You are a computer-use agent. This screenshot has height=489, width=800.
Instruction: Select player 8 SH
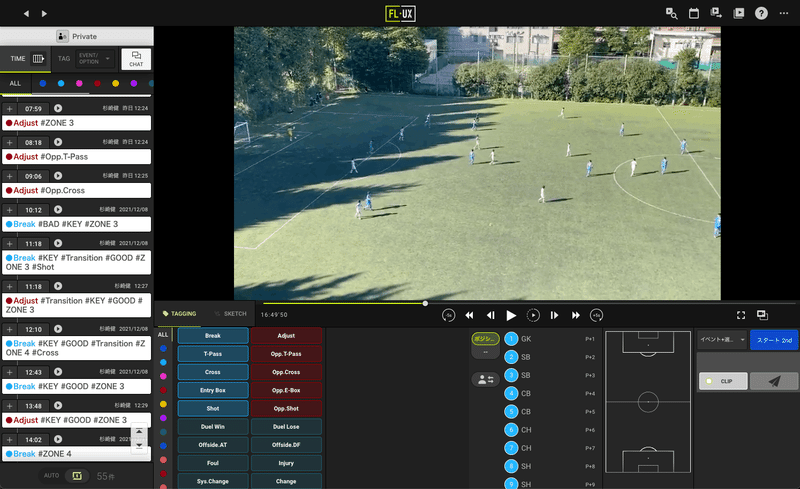coord(511,466)
